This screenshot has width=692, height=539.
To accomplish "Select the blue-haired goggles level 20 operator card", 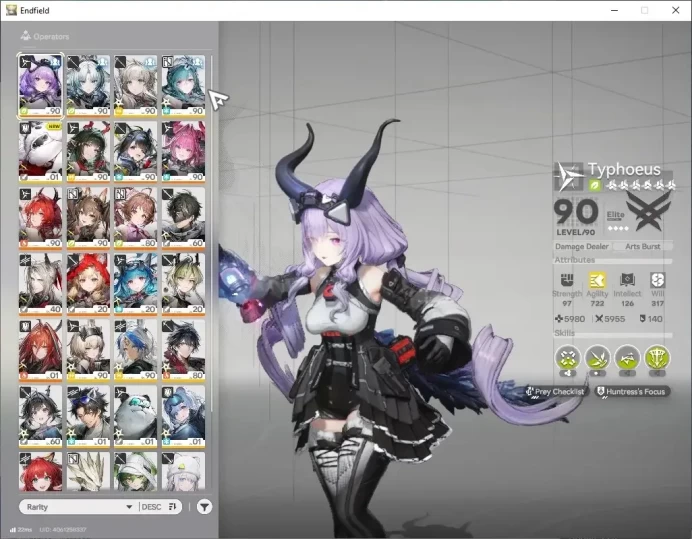I will click(x=135, y=284).
